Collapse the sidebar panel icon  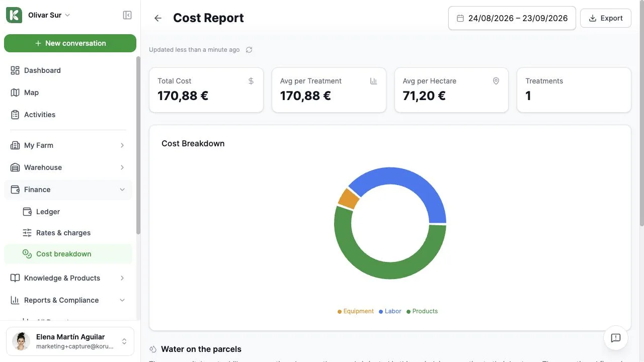tap(127, 15)
